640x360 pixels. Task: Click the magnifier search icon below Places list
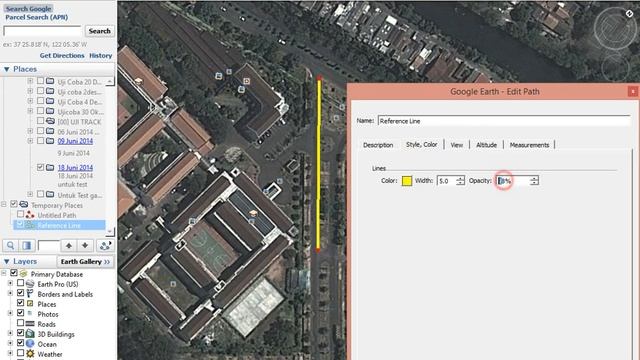[11, 245]
